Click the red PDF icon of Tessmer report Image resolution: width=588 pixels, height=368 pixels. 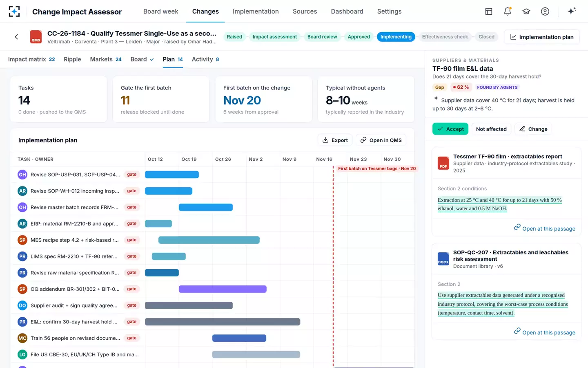pyautogui.click(x=443, y=163)
